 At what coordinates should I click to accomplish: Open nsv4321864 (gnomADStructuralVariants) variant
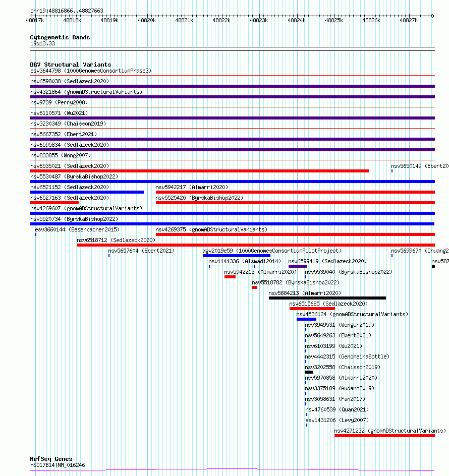(x=86, y=92)
